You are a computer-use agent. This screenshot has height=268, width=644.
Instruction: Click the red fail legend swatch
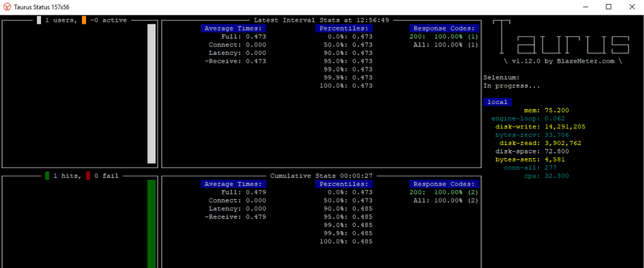coord(88,176)
